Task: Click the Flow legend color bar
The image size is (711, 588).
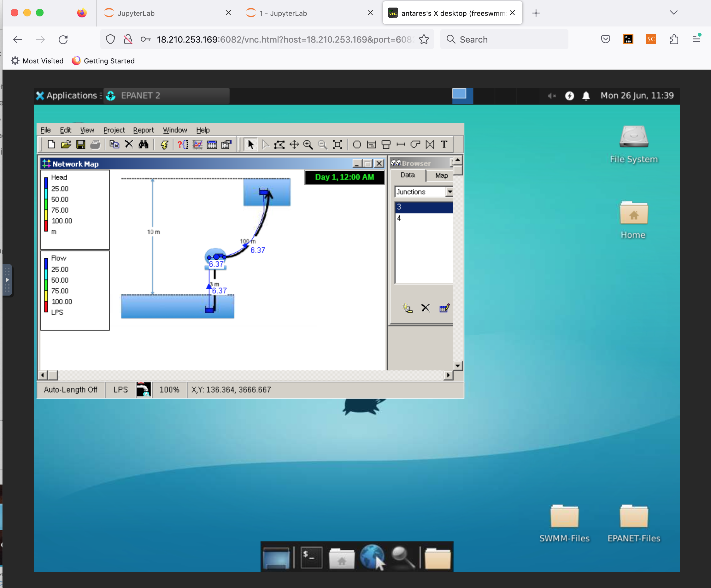Action: 46,285
